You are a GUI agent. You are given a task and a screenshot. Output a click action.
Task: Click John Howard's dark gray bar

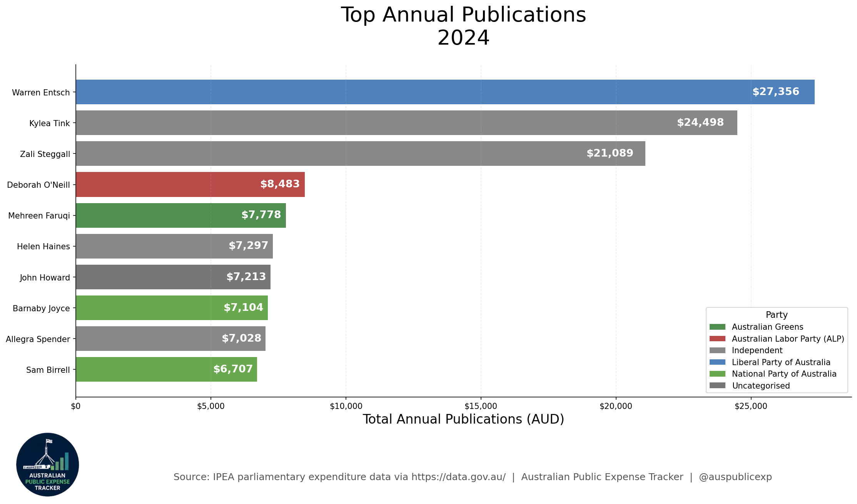(x=173, y=277)
